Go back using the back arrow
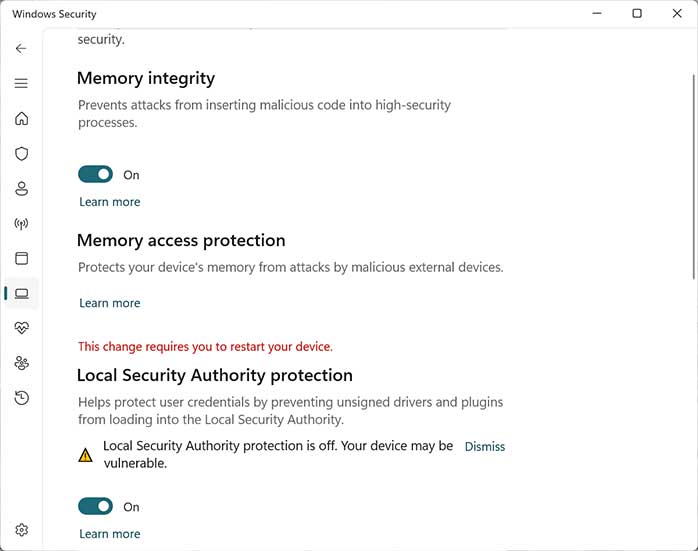Screen dimensions: 698x551 [x=21, y=49]
